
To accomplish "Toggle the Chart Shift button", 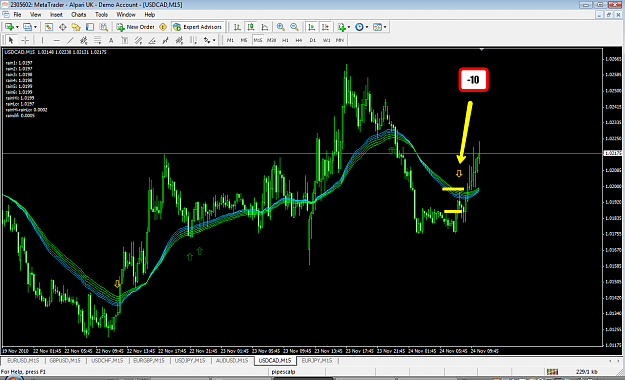I will tap(326, 27).
